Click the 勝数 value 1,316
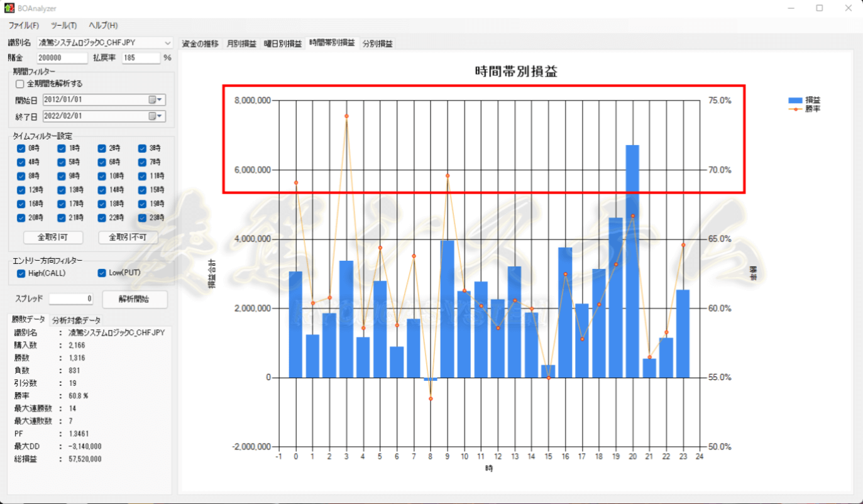Viewport: 863px width, 504px height. 77,358
